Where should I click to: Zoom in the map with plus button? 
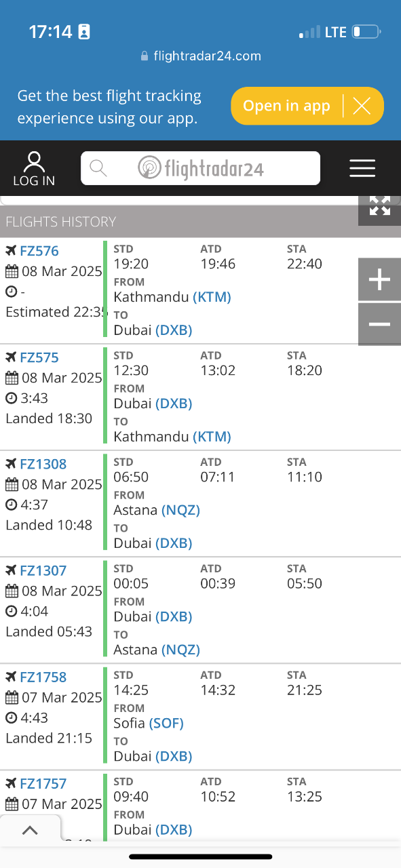(379, 279)
